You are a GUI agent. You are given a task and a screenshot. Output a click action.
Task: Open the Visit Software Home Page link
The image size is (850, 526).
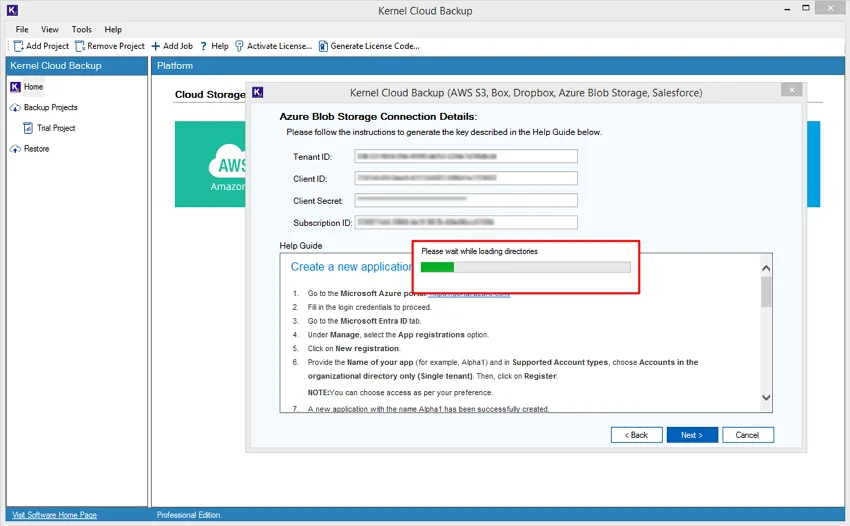55,515
